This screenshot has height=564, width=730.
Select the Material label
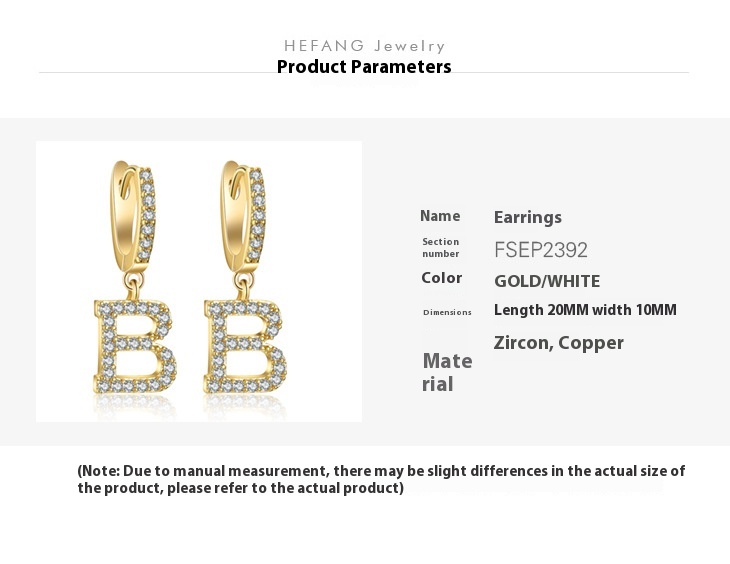tap(447, 373)
